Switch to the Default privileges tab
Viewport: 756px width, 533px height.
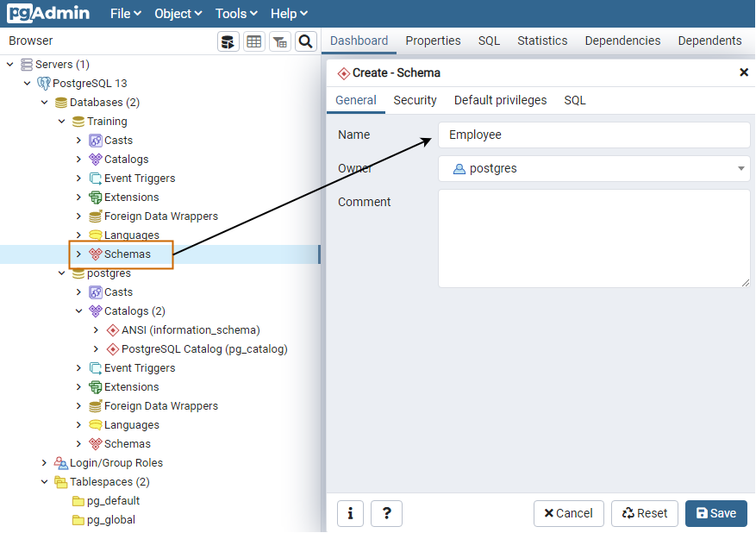pos(500,100)
